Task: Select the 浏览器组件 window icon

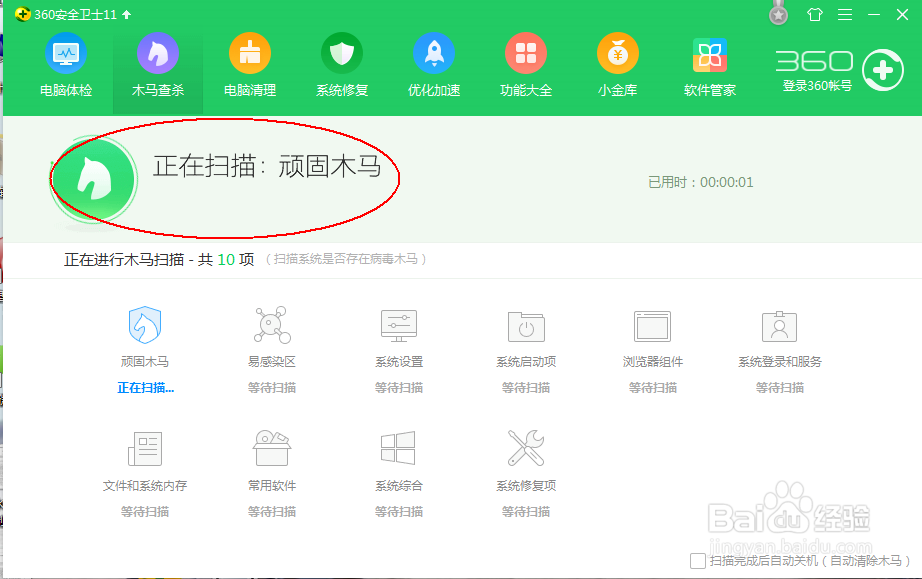Action: pyautogui.click(x=652, y=326)
